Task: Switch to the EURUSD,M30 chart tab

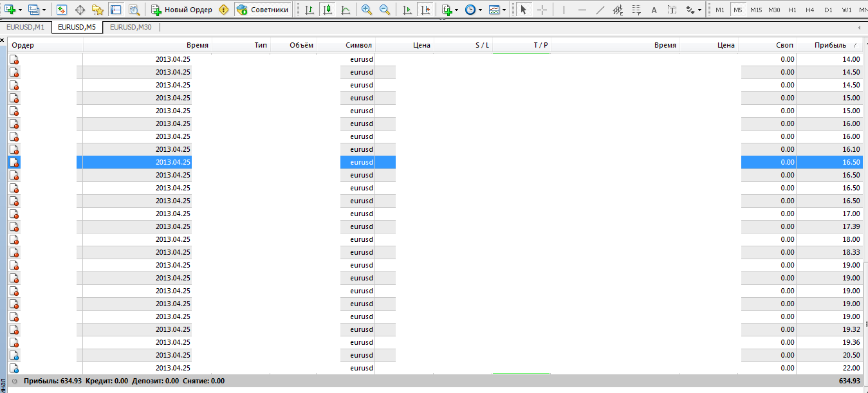Action: [131, 27]
